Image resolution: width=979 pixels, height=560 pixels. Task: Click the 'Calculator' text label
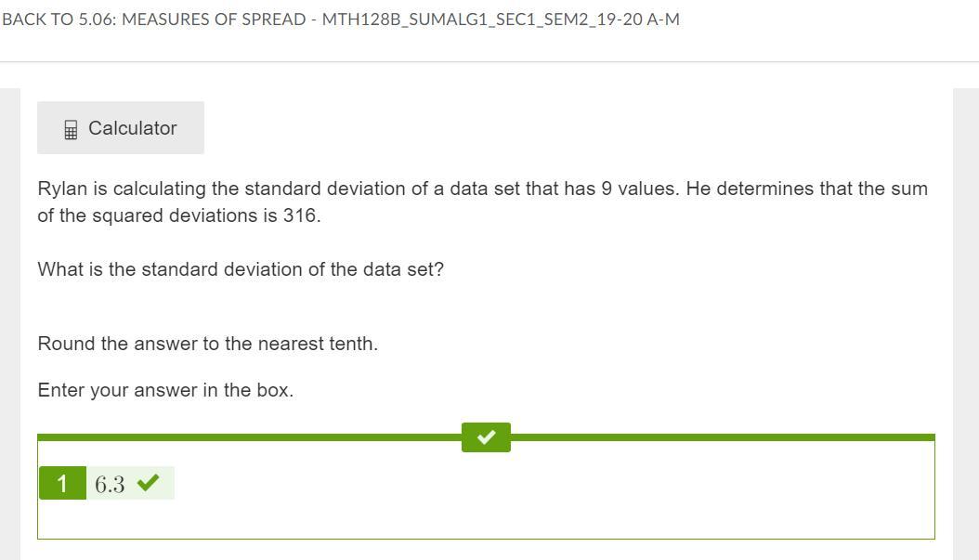[133, 128]
